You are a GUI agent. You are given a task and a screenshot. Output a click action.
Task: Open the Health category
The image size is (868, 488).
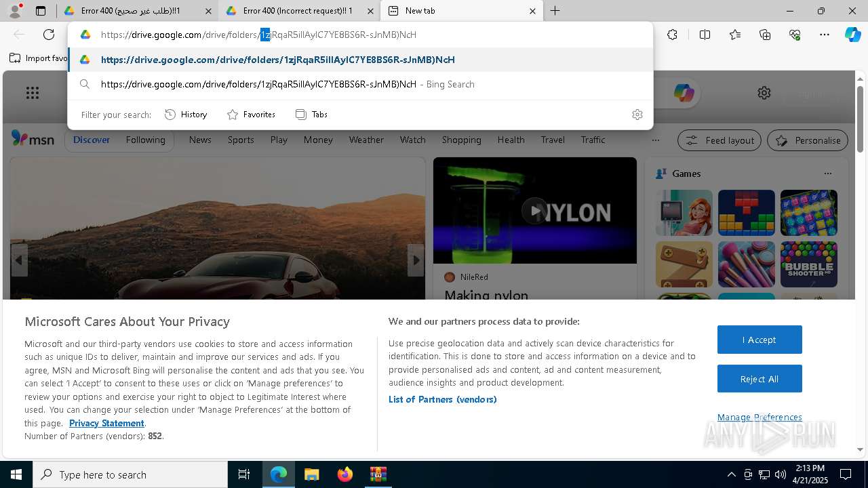coord(511,140)
